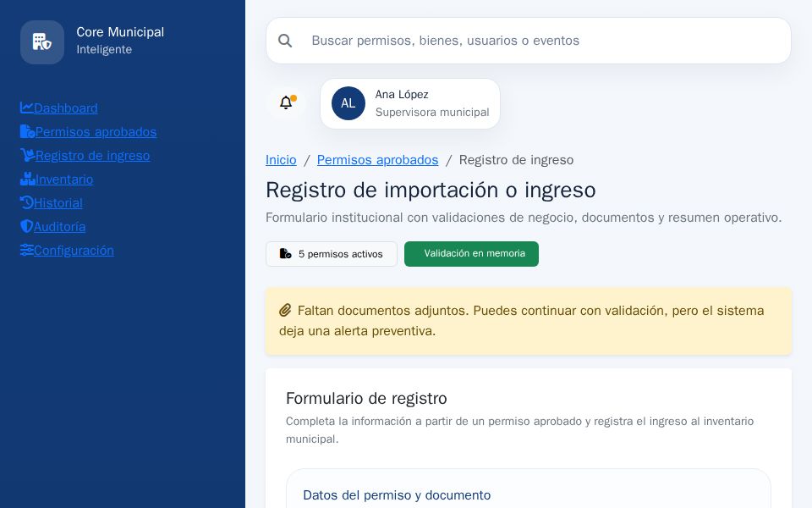Click the paperclip icon in the warning alert

[285, 311]
